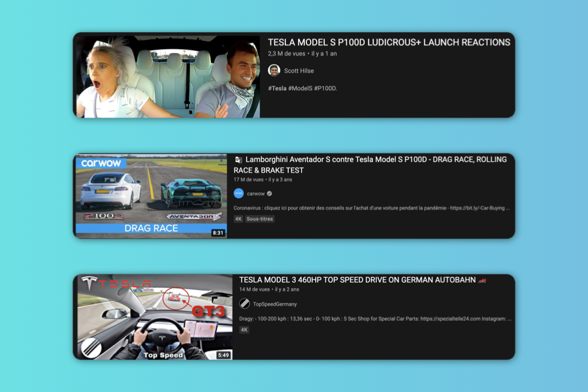Click the #ModelS hashtag
Viewport: 588px width, 392px height.
pos(299,88)
